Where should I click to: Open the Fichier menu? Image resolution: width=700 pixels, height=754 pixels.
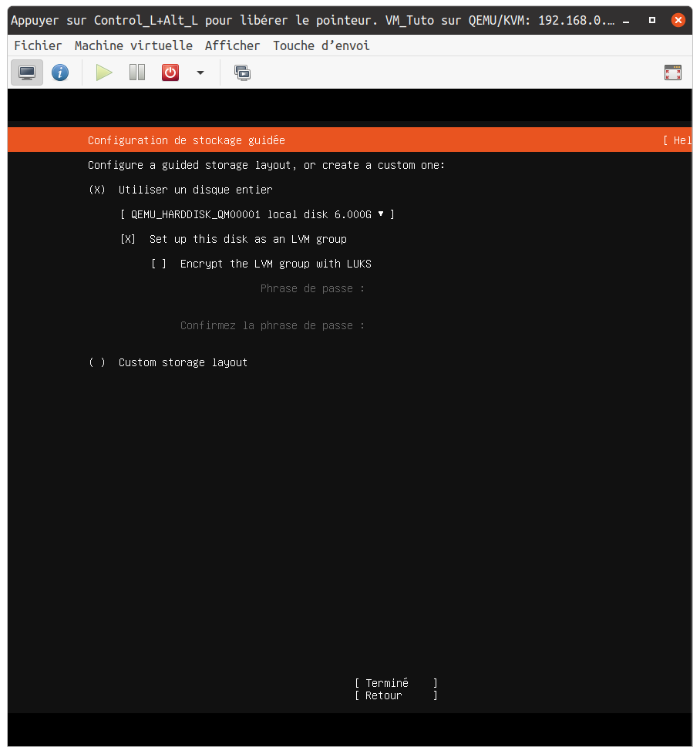tap(38, 45)
